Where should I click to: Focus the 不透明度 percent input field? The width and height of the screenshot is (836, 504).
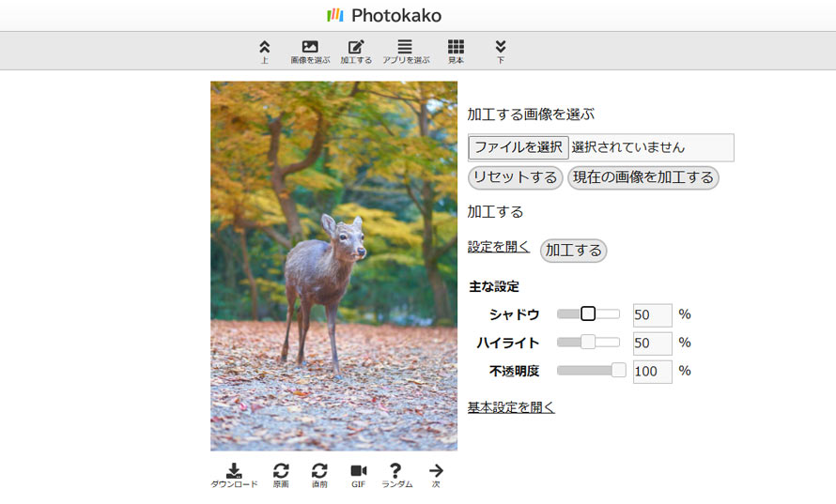point(652,372)
